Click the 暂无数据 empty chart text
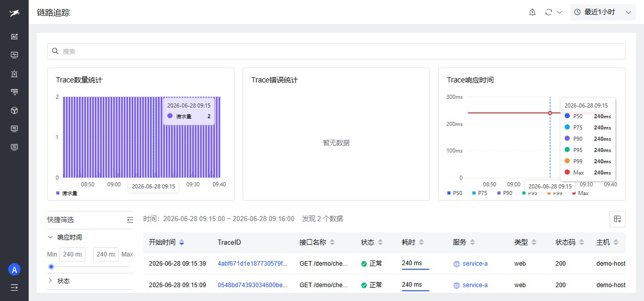The width and height of the screenshot is (644, 301). click(x=336, y=143)
